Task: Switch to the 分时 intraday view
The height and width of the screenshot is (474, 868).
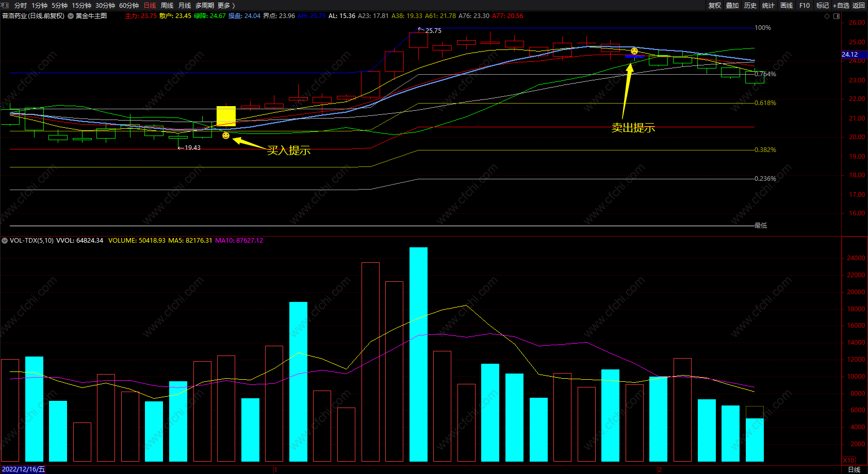Action: 21,5
